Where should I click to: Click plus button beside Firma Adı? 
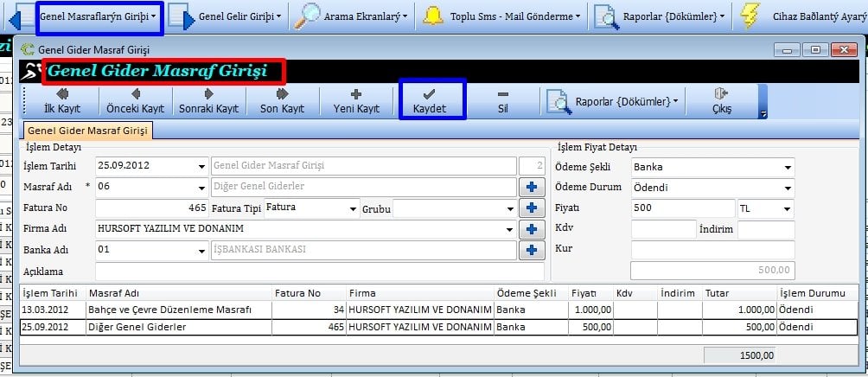(532, 229)
